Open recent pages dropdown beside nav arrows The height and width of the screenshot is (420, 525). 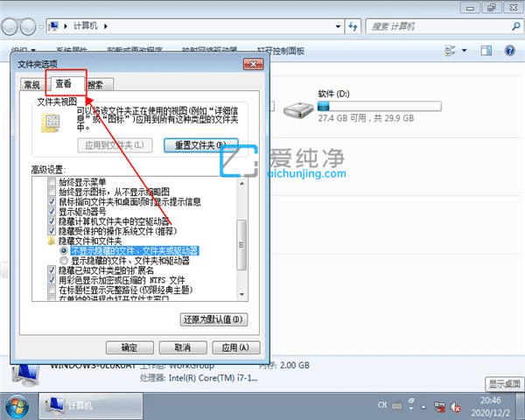[x=41, y=26]
